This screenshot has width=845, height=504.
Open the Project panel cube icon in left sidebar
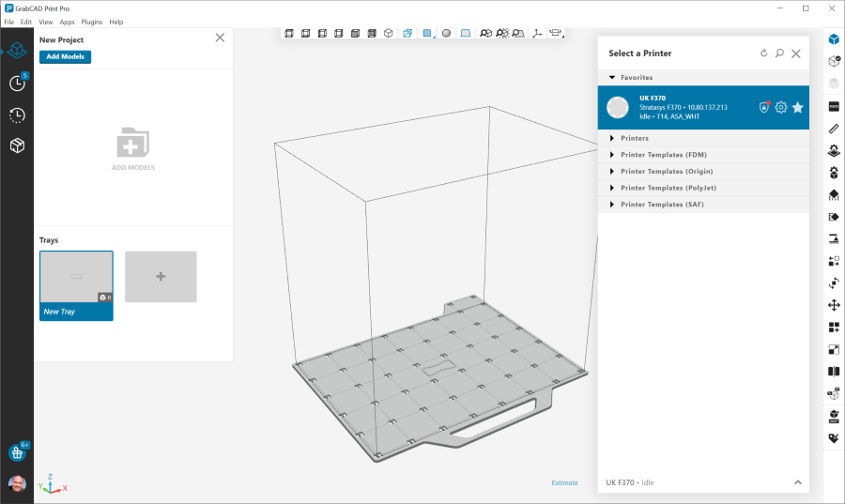pyautogui.click(x=17, y=51)
